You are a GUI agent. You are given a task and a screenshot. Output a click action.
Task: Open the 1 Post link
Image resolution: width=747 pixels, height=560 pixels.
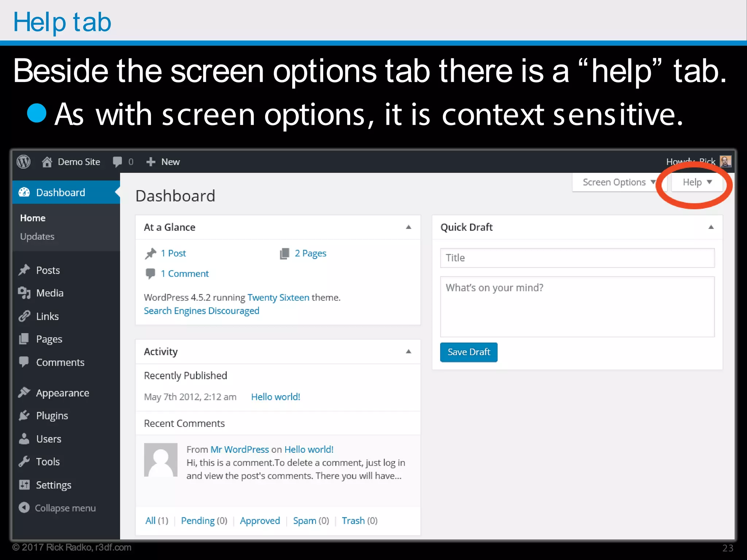(173, 253)
